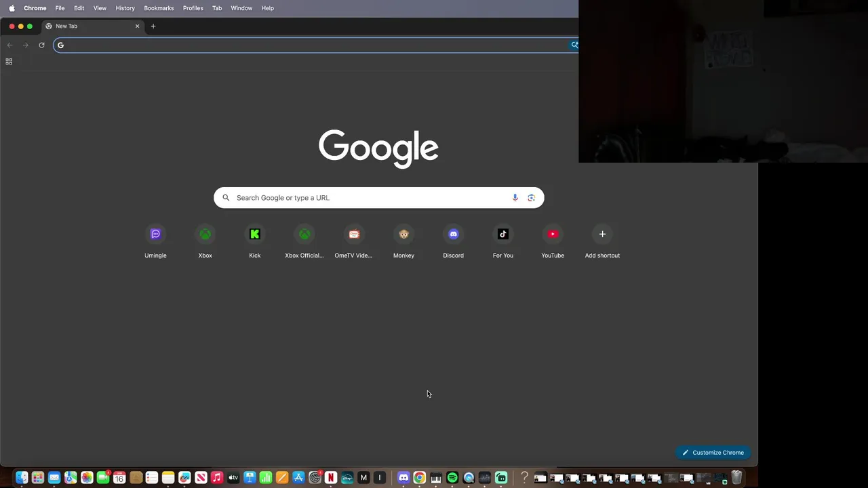Open the Umingle shortcut
Viewport: 868px width, 488px height.
click(x=155, y=242)
